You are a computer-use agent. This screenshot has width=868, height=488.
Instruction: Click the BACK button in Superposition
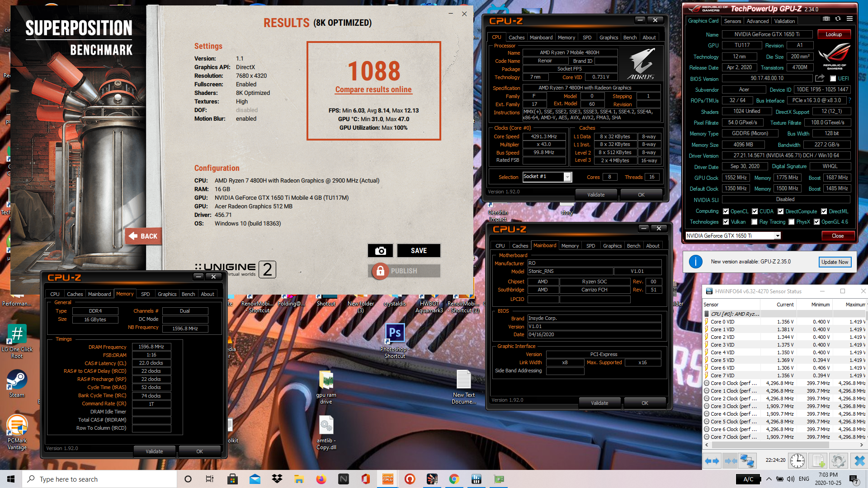[144, 236]
